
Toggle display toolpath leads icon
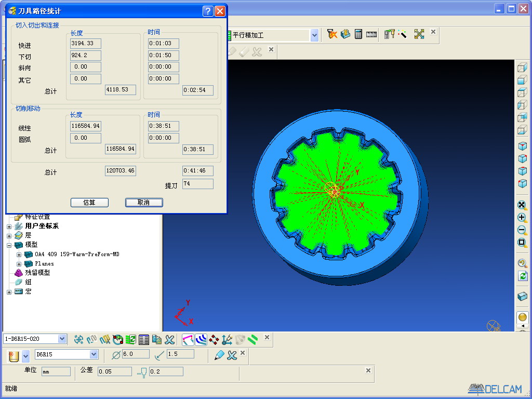pos(188,339)
